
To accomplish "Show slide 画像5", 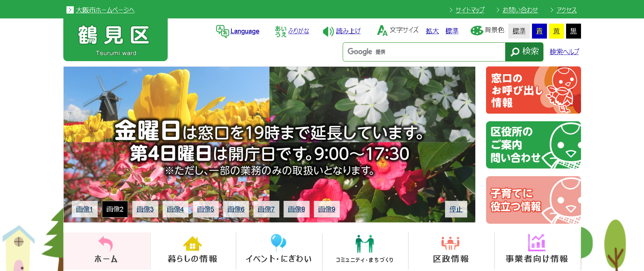I will 206,209.
